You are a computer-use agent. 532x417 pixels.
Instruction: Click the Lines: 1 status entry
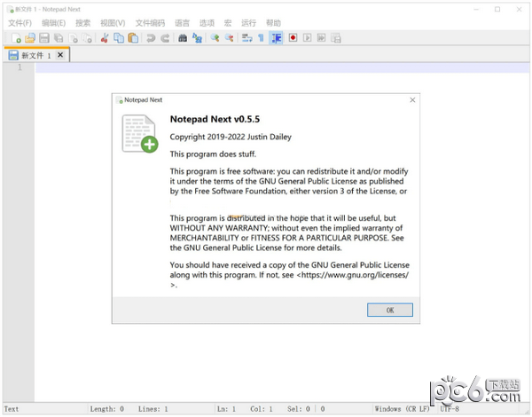click(x=153, y=409)
